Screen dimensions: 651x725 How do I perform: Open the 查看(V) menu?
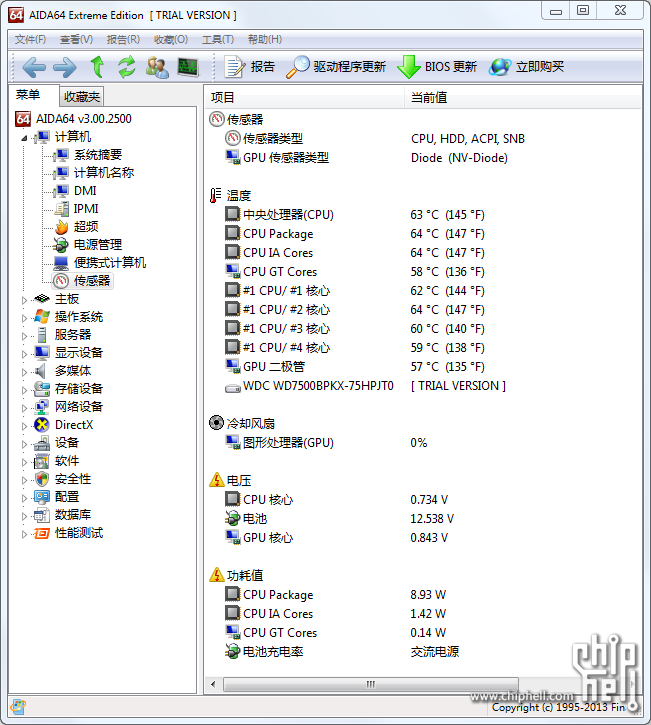point(76,39)
